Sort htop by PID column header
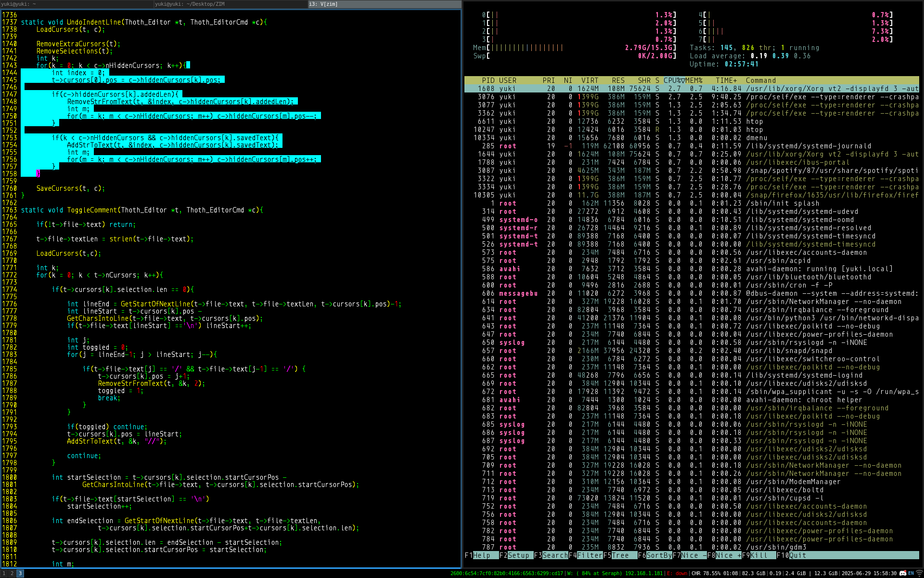This screenshot has width=924, height=578. pyautogui.click(x=488, y=80)
